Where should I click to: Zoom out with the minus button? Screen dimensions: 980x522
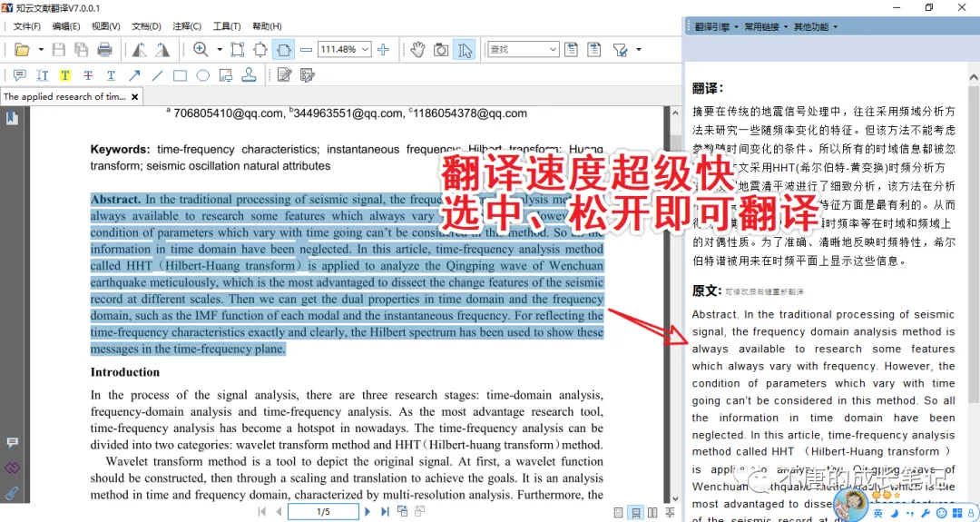pos(307,49)
